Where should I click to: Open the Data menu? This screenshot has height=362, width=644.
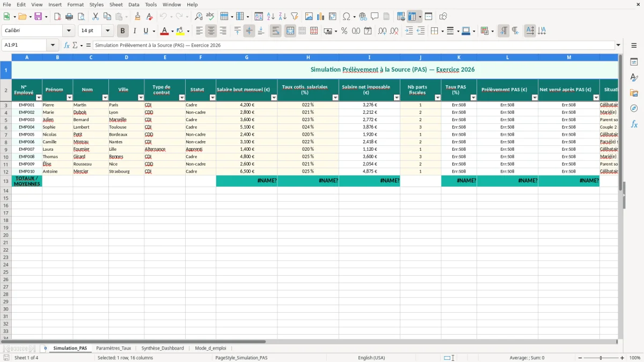pos(134,4)
